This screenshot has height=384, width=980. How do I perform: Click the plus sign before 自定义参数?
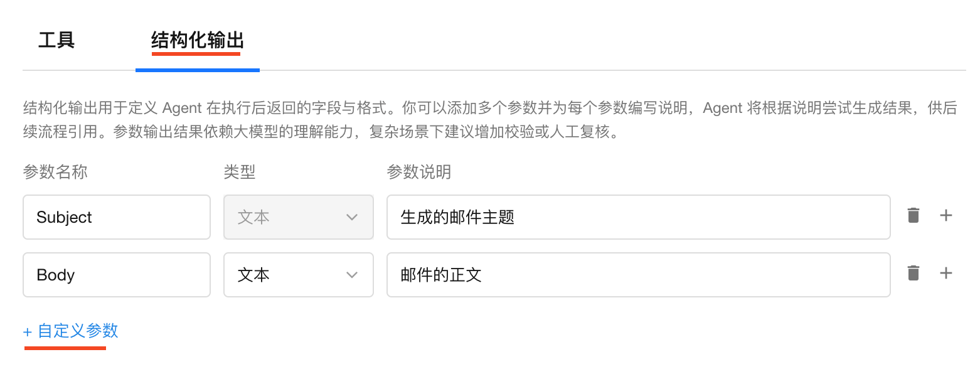(28, 332)
